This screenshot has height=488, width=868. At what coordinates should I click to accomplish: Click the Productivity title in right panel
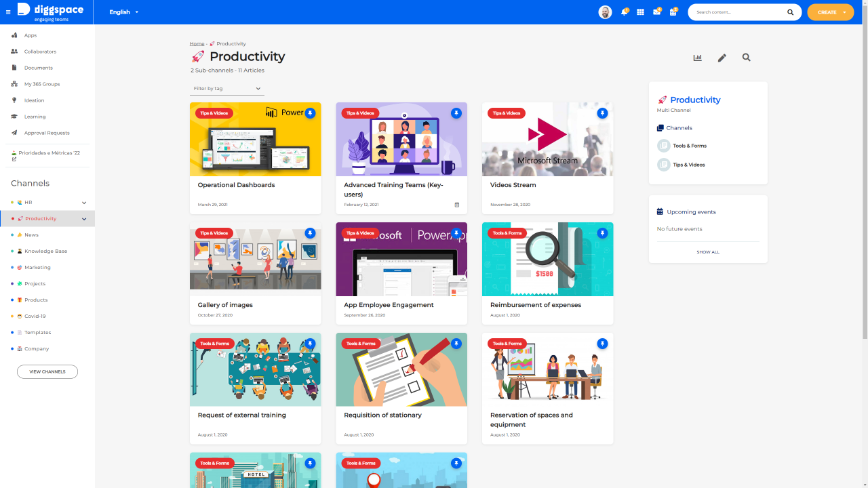click(695, 100)
